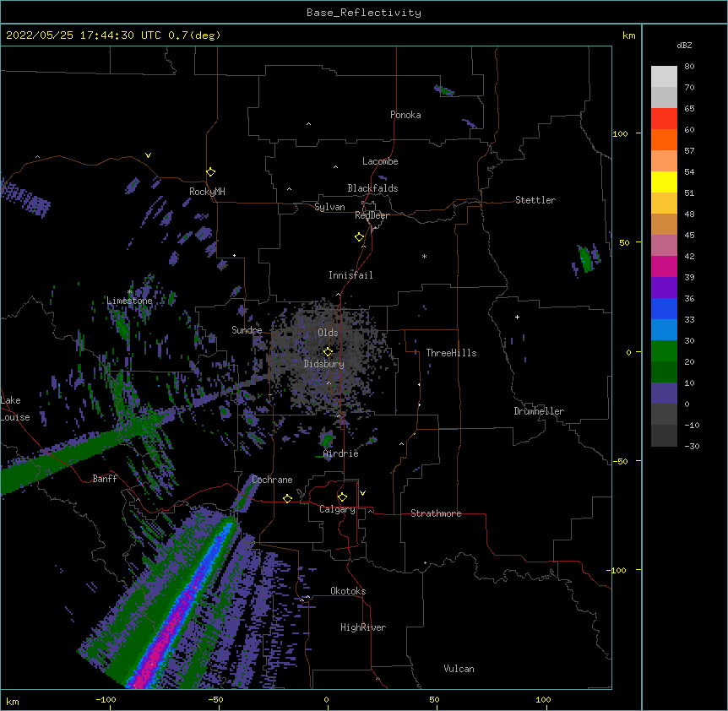Select the Cochrane label
This screenshot has width=728, height=711.
click(272, 480)
